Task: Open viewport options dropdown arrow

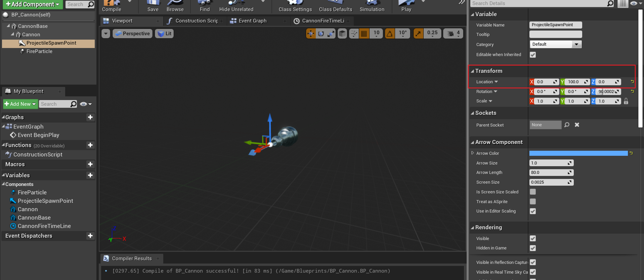Action: [106, 34]
